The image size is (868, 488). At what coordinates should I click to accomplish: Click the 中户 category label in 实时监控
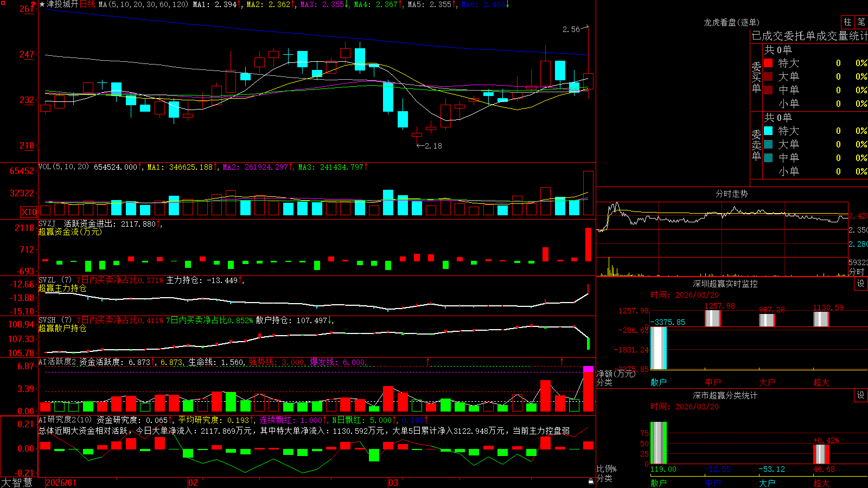click(713, 382)
